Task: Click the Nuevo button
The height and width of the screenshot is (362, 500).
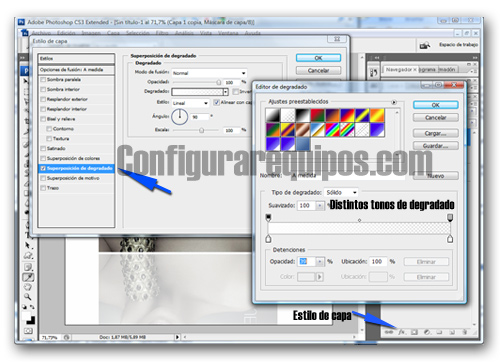Action: [x=435, y=176]
